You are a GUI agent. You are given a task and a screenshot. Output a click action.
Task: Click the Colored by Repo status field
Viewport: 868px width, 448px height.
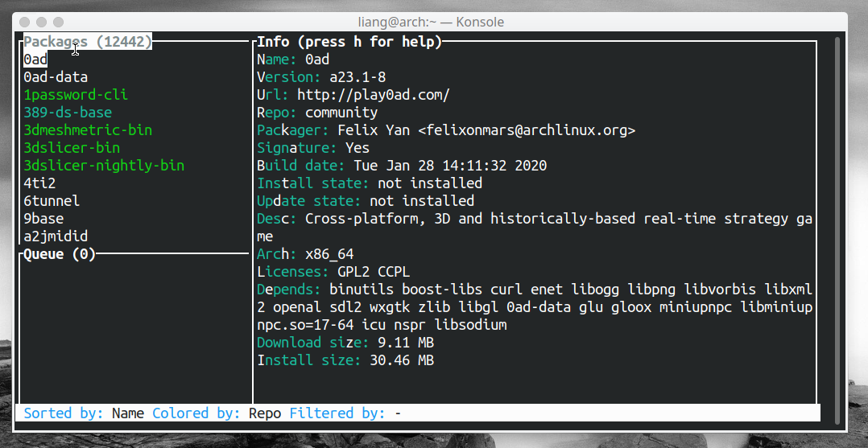[x=217, y=413]
